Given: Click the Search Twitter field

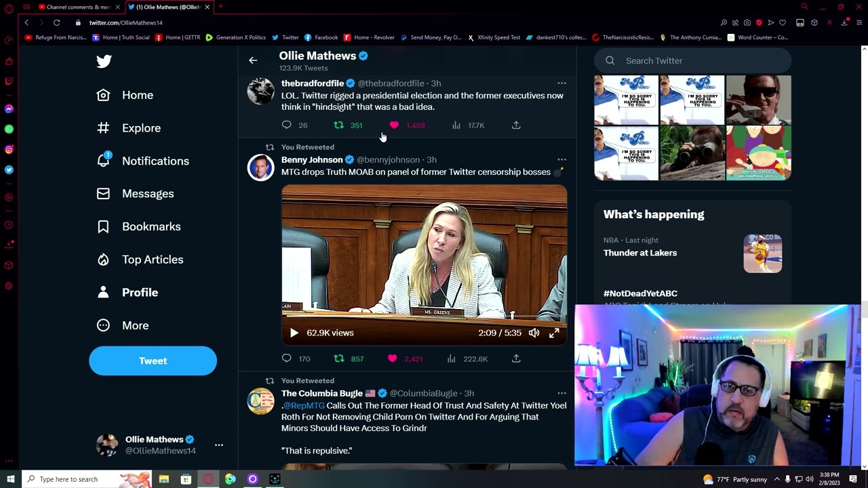Looking at the screenshot, I should click(x=692, y=60).
